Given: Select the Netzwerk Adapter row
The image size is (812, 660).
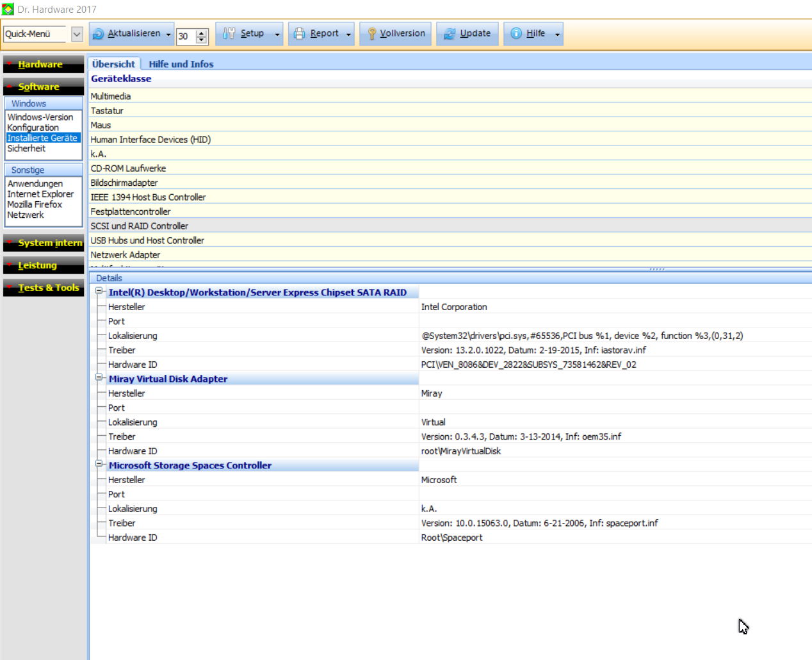Looking at the screenshot, I should [450, 255].
